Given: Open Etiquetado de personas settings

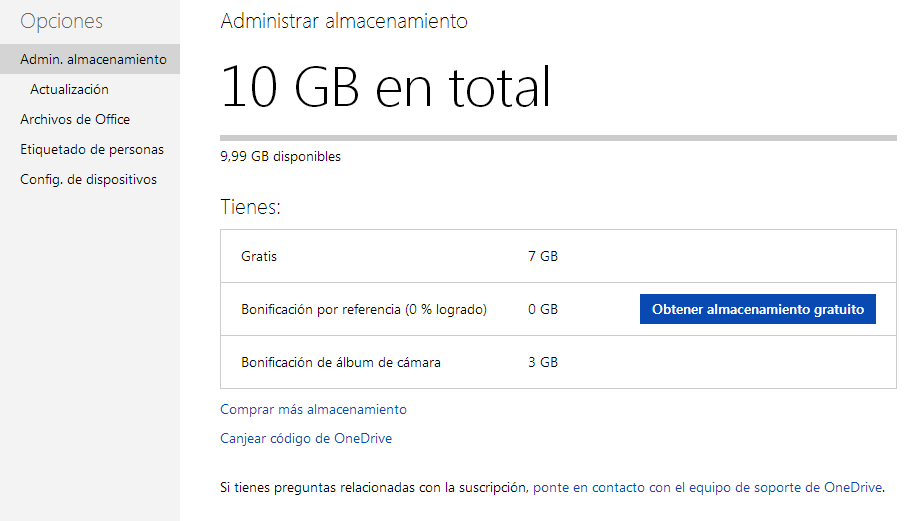Looking at the screenshot, I should (92, 149).
